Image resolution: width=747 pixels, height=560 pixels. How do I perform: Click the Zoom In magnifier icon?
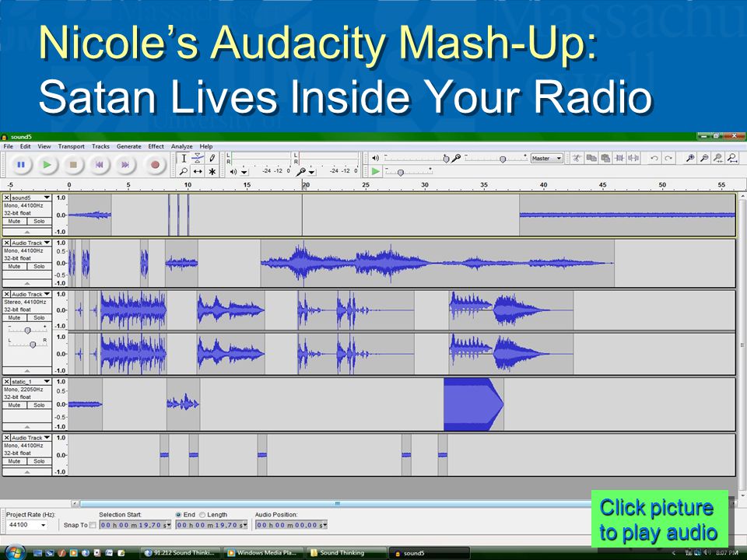click(x=690, y=158)
